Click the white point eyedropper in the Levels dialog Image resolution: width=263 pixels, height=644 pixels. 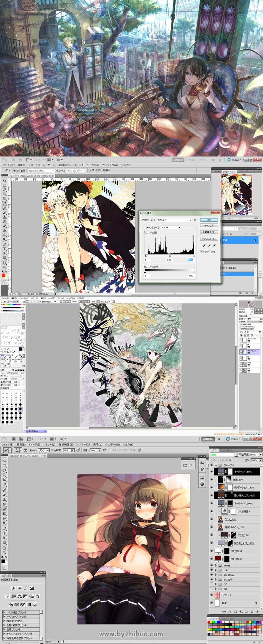(214, 245)
